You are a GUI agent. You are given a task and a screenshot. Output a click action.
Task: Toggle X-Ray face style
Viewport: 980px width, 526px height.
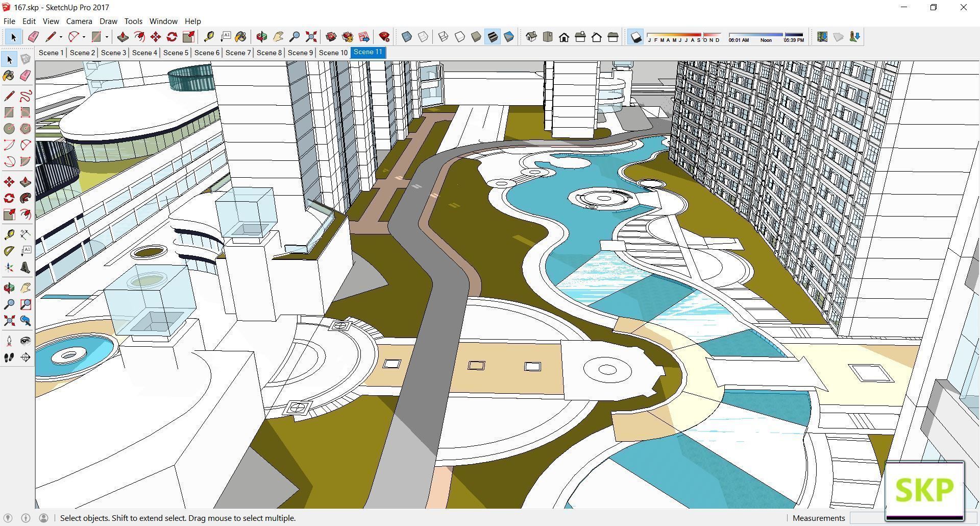407,37
